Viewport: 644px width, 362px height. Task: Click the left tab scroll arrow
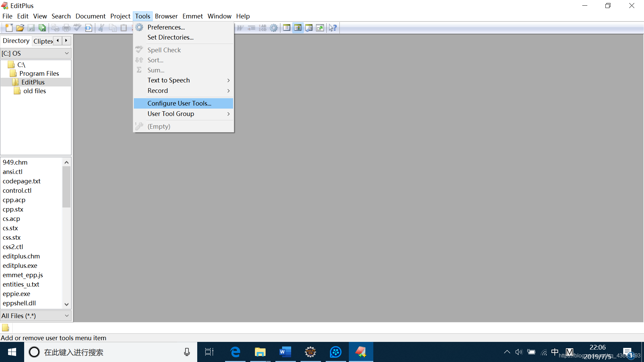point(58,41)
